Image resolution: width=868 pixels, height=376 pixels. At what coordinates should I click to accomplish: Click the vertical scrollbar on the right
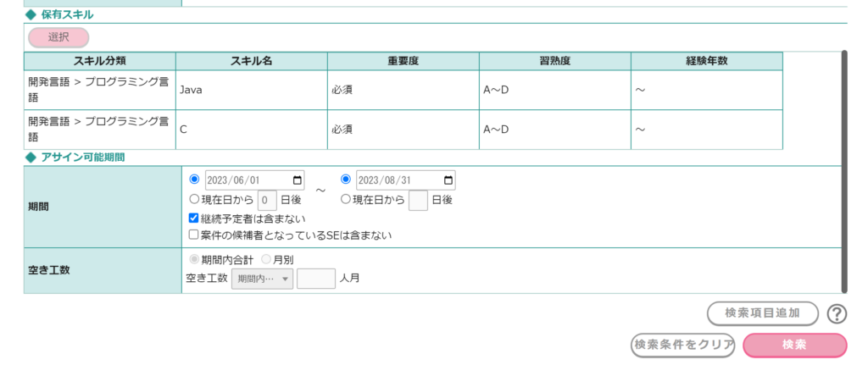click(x=843, y=169)
